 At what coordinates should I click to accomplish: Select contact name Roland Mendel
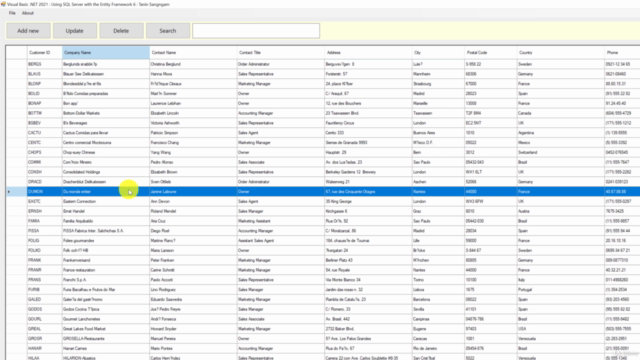tap(193, 211)
